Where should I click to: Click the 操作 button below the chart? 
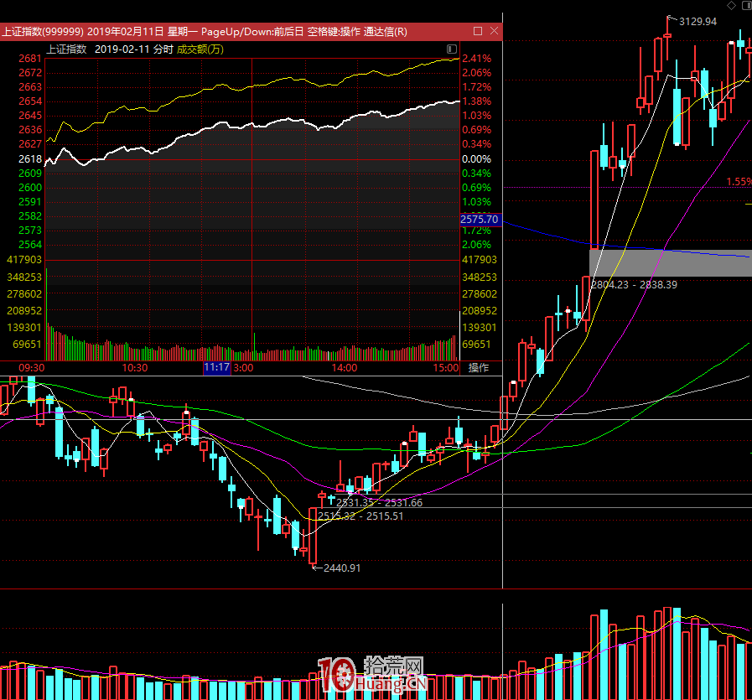coord(478,368)
